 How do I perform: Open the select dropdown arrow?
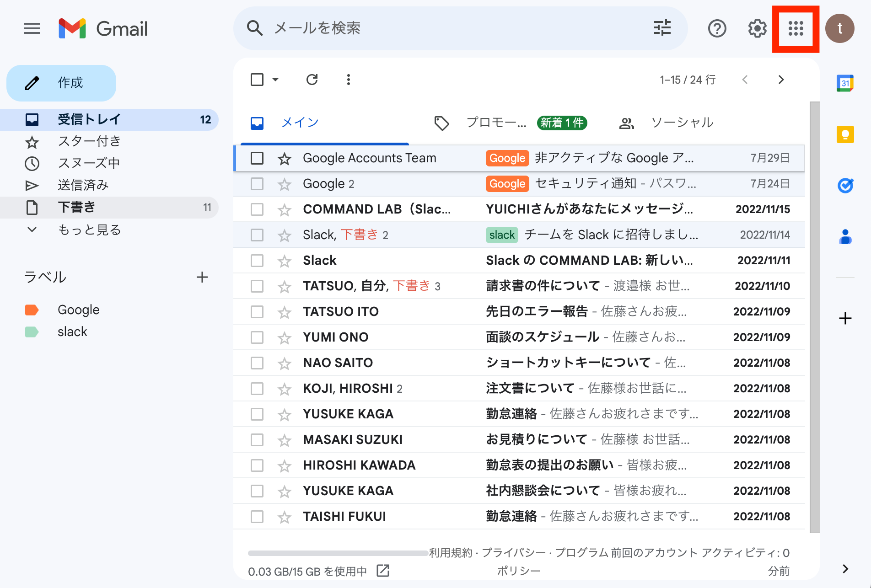[x=275, y=80]
